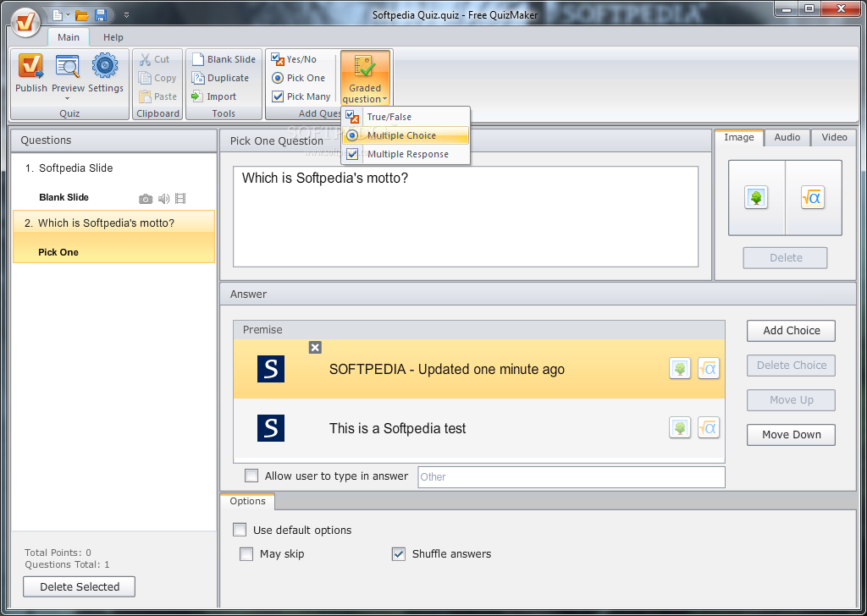Open the Audio media tab
The image size is (867, 616).
click(787, 137)
